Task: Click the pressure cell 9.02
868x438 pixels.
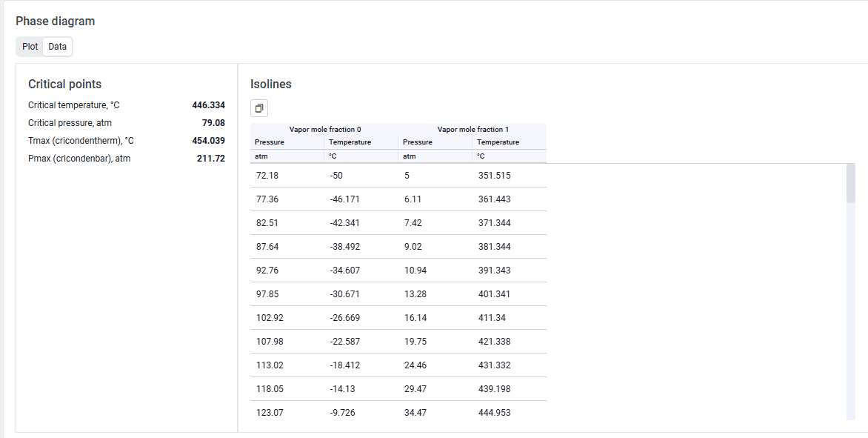Action: (x=435, y=247)
